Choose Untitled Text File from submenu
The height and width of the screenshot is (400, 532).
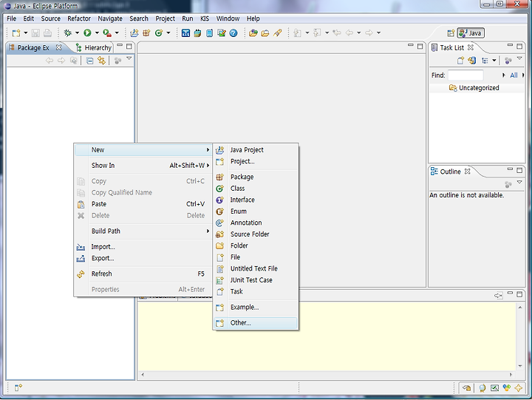256,268
